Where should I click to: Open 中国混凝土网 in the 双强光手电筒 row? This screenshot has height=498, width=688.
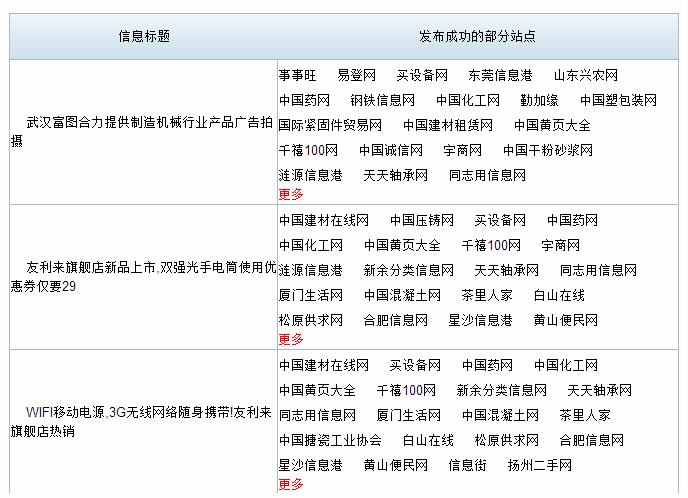pos(402,295)
